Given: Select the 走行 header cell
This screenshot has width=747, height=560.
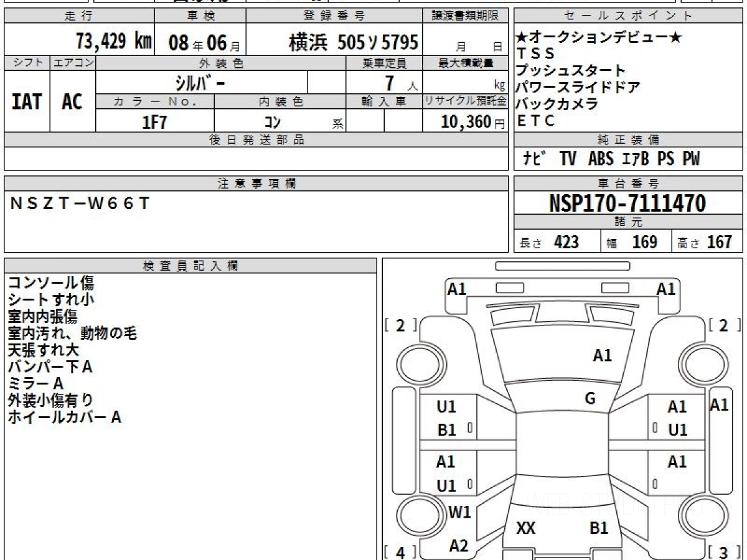Looking at the screenshot, I should point(78,16).
